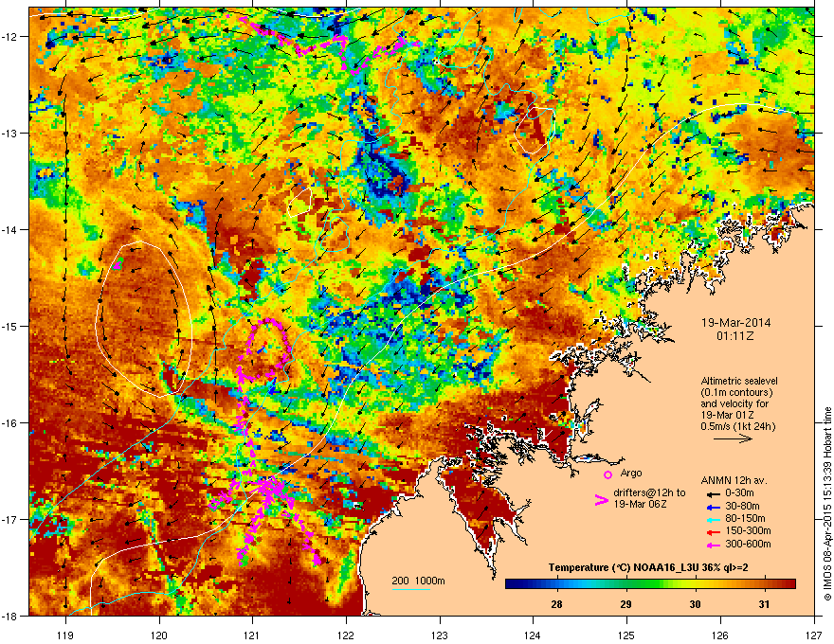Click the Temperature NOAA16_L3U colorbar title
The width and height of the screenshot is (834, 644).
[648, 567]
